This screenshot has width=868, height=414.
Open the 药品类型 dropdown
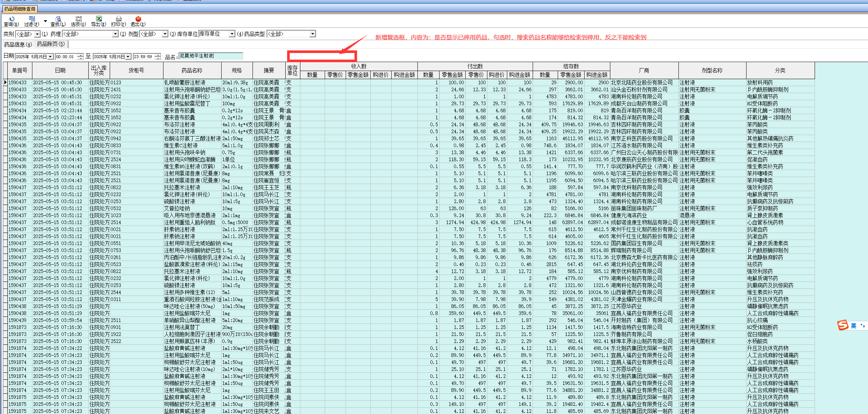pyautogui.click(x=312, y=34)
